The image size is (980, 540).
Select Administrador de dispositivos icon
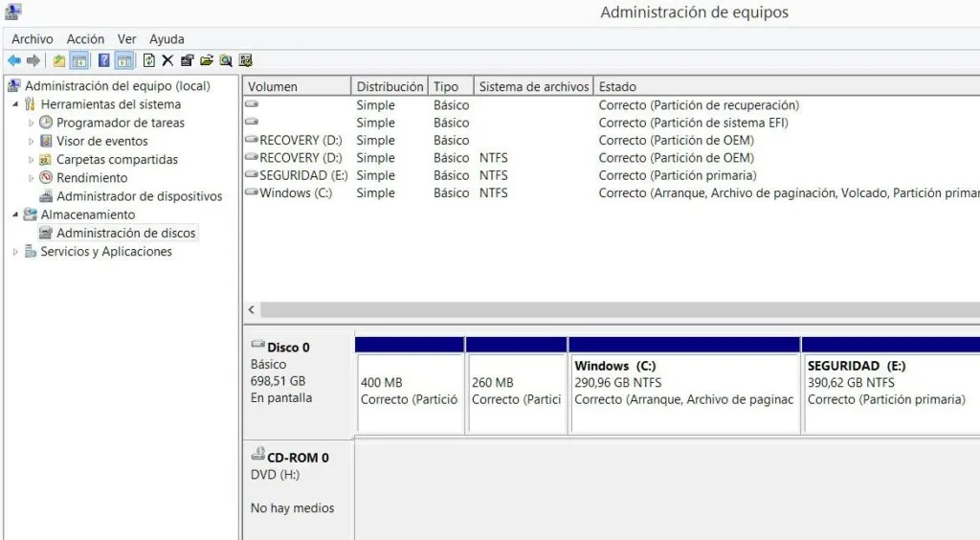(x=46, y=196)
